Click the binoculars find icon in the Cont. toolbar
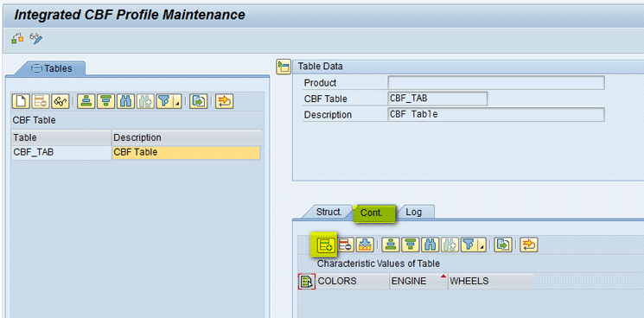The image size is (644, 318). (430, 245)
